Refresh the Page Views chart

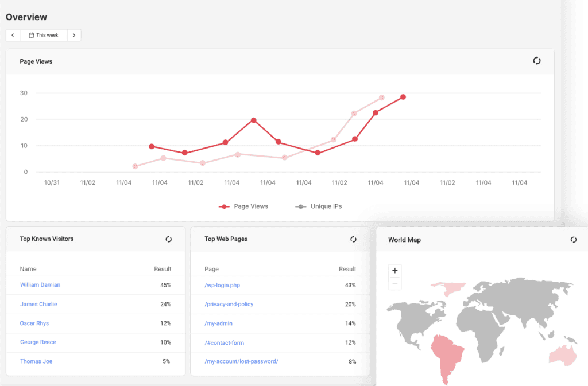click(x=536, y=61)
